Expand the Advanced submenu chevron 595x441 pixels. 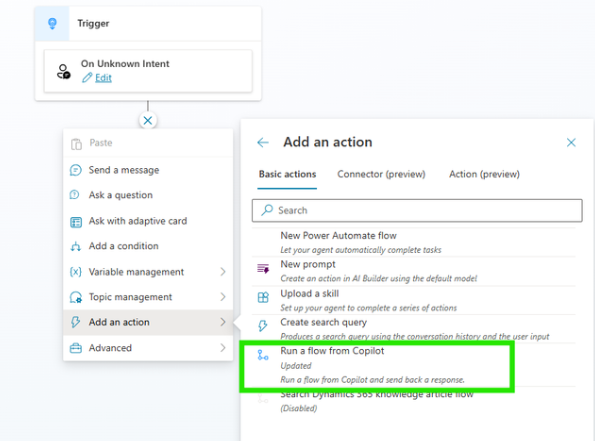(223, 348)
